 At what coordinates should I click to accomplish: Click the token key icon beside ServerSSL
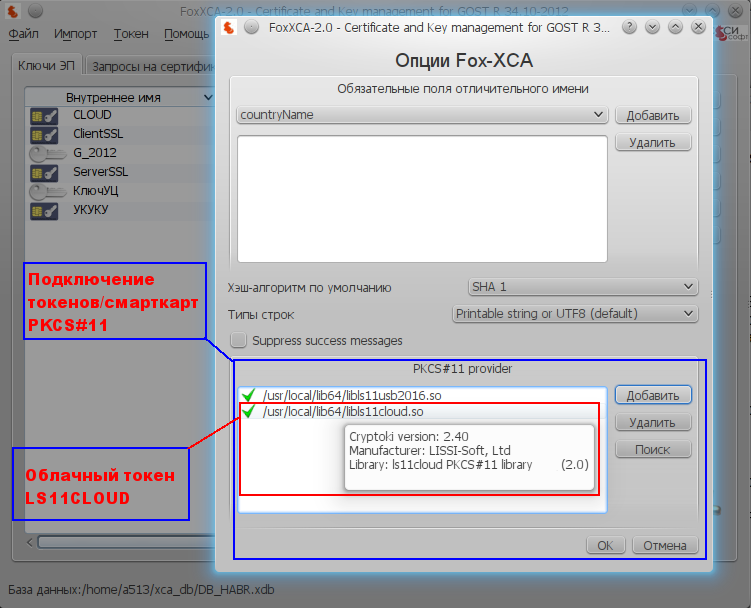[44, 173]
